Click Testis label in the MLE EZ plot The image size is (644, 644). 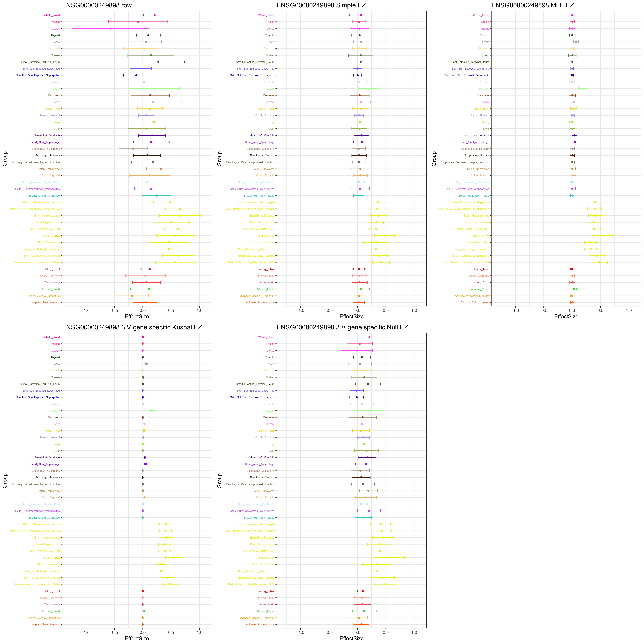485,42
